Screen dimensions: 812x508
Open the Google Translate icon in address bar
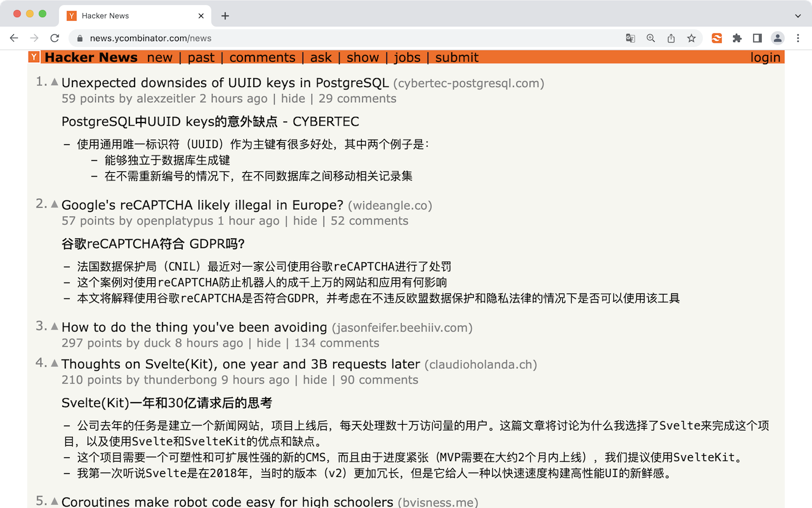630,38
